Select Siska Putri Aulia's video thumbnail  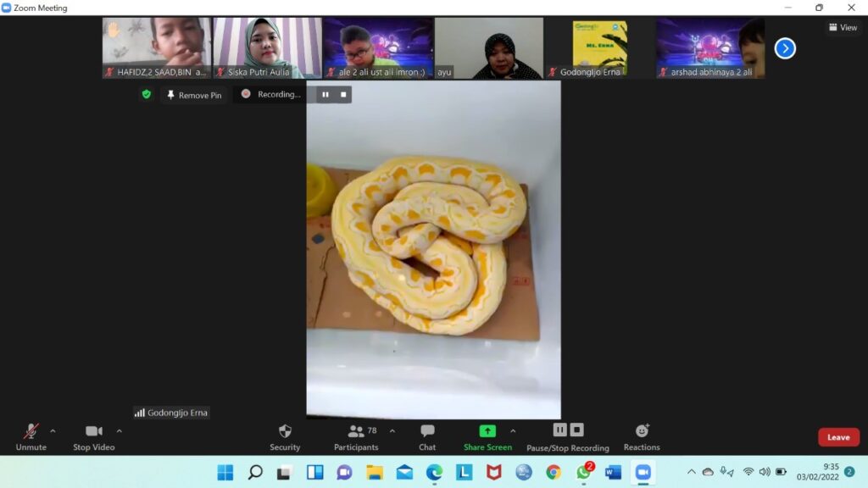click(267, 48)
